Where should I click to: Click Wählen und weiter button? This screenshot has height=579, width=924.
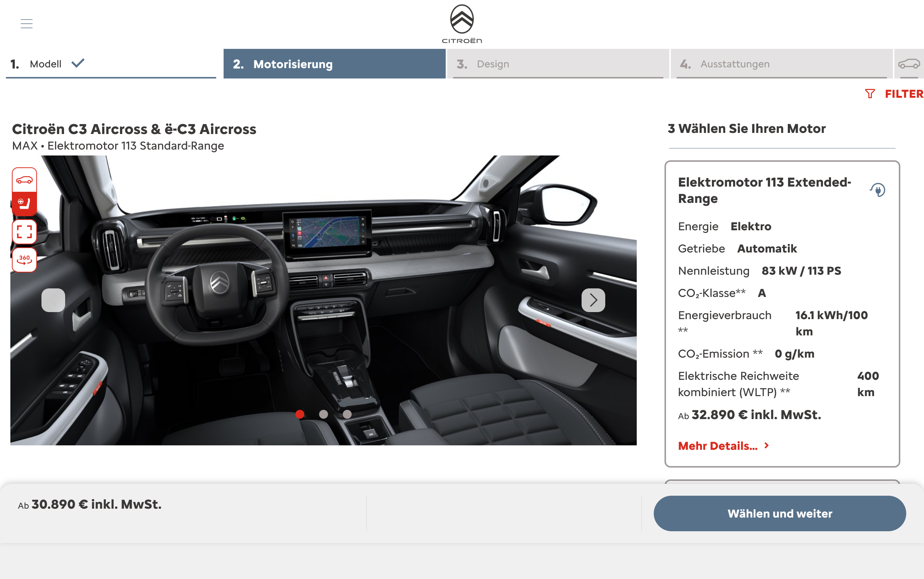780,513
